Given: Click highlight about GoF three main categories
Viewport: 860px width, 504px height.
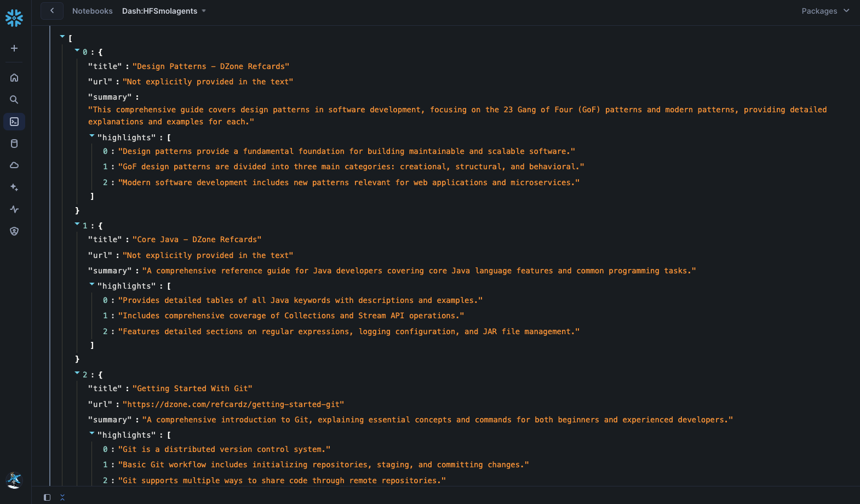Looking at the screenshot, I should [x=351, y=167].
